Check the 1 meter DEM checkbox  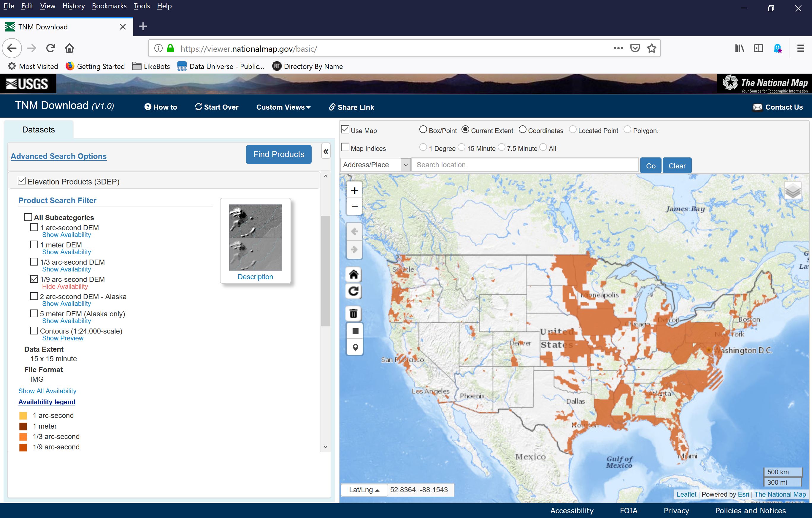[34, 245]
